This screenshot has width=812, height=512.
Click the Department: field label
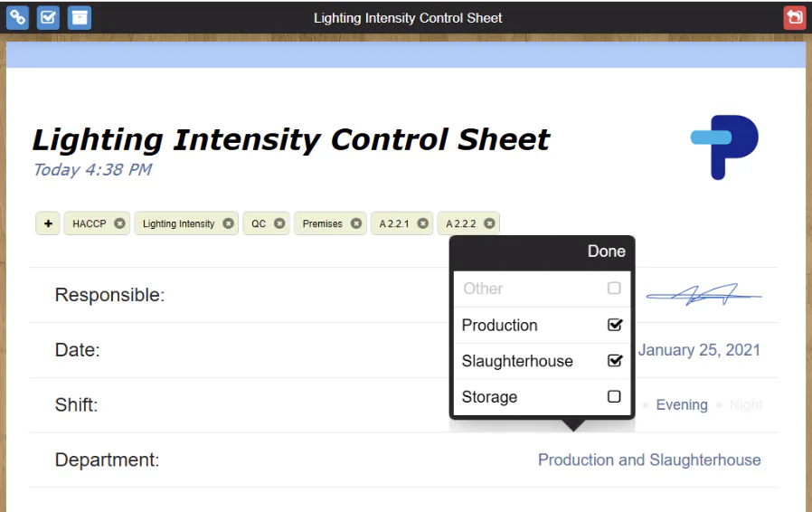click(x=108, y=460)
